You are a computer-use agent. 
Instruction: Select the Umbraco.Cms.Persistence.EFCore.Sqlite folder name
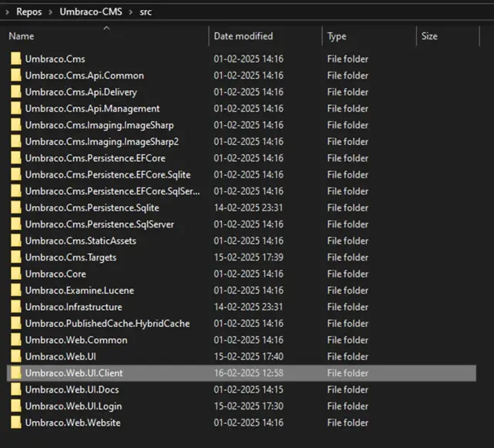click(108, 175)
